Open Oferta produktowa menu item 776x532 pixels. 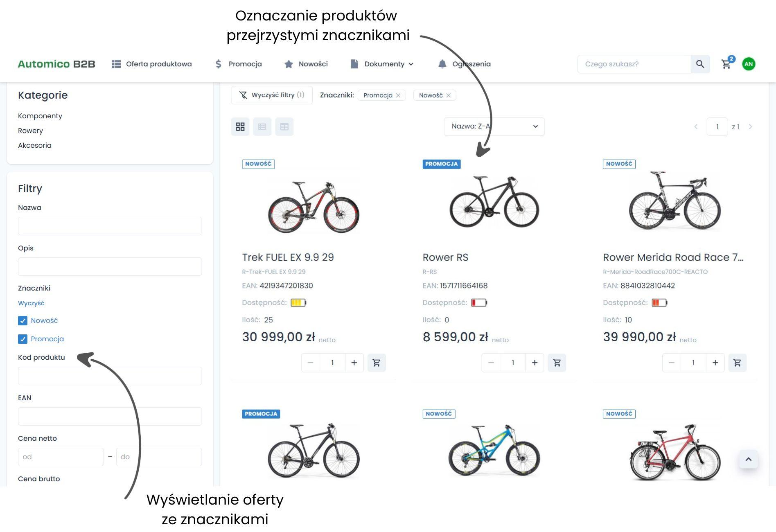[152, 64]
